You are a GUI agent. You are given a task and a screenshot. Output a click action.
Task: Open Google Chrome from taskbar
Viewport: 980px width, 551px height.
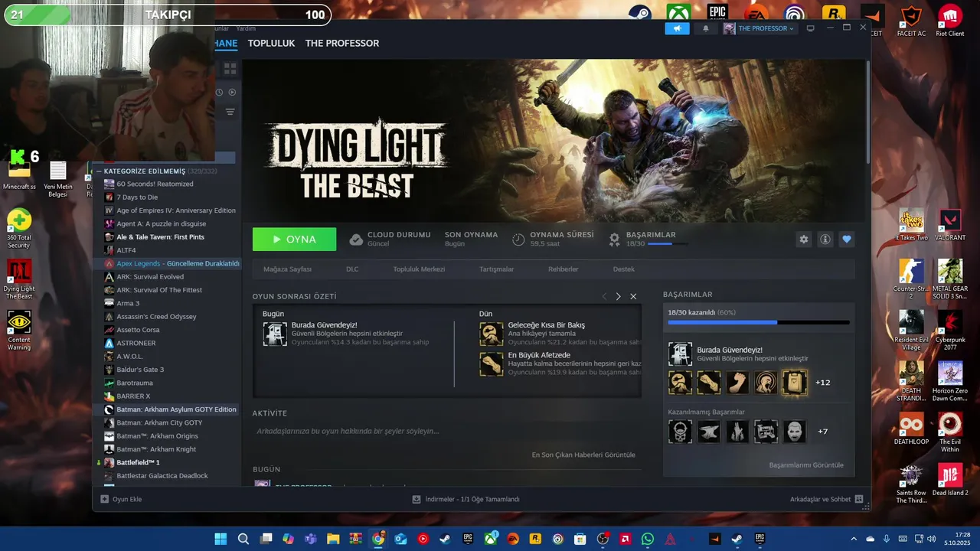tap(378, 539)
